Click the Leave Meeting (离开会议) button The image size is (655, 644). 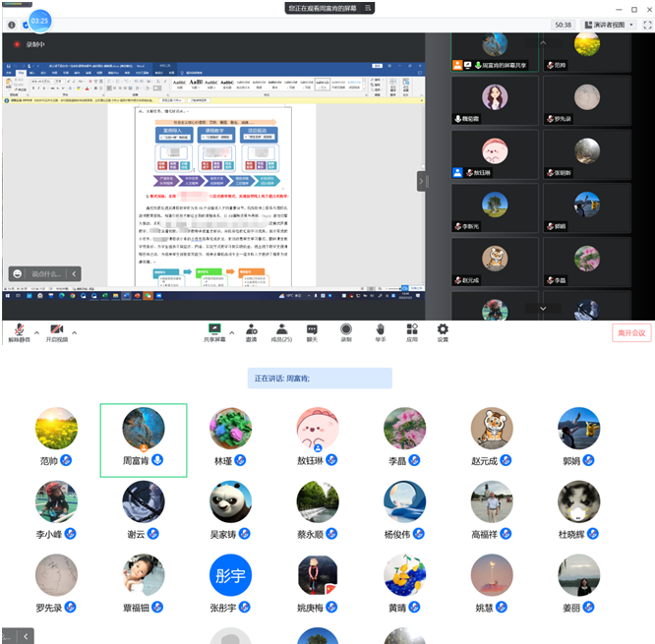630,333
